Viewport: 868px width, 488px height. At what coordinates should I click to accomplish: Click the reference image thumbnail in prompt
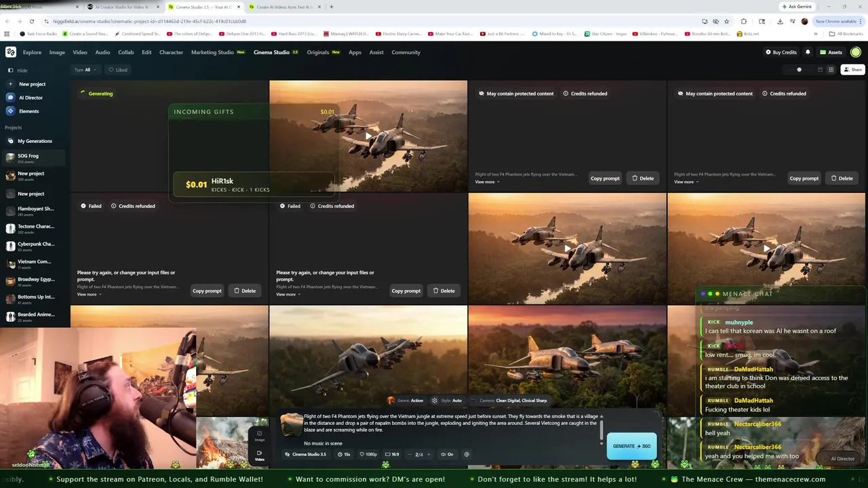292,425
